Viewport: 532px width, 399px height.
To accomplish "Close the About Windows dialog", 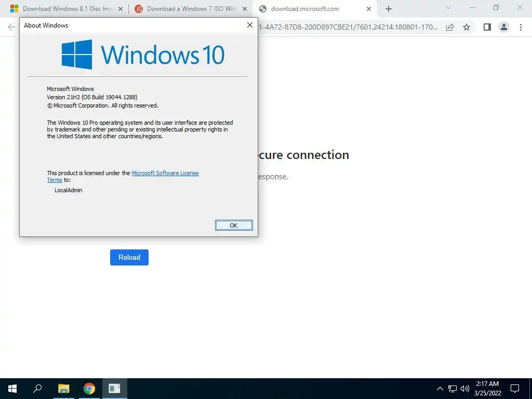I will click(250, 25).
